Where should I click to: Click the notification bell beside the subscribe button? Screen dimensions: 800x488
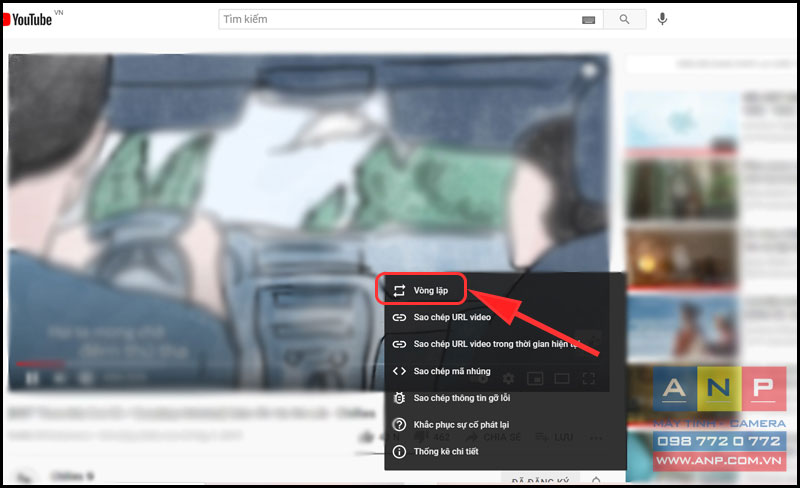pos(596,480)
